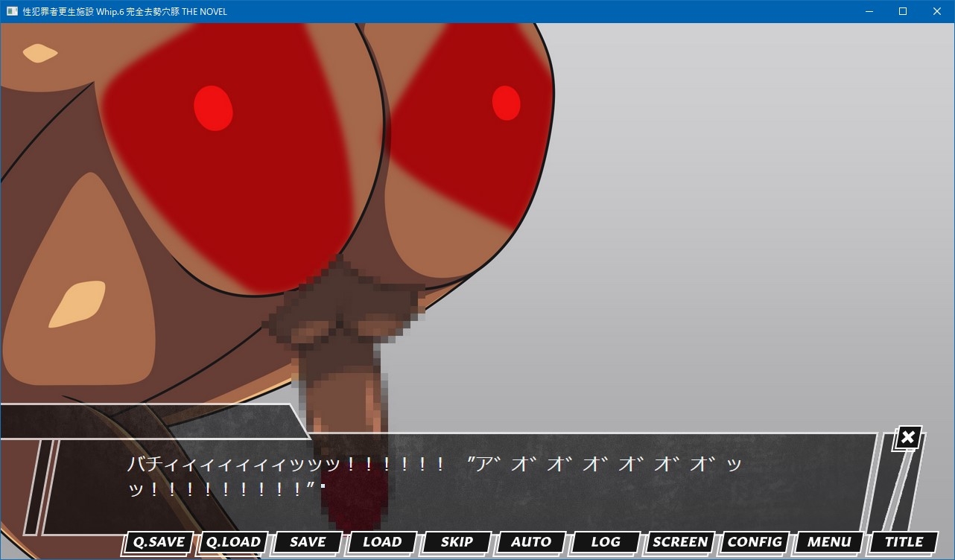Image resolution: width=955 pixels, height=560 pixels.
Task: Expand the MENU options
Action: click(x=829, y=542)
